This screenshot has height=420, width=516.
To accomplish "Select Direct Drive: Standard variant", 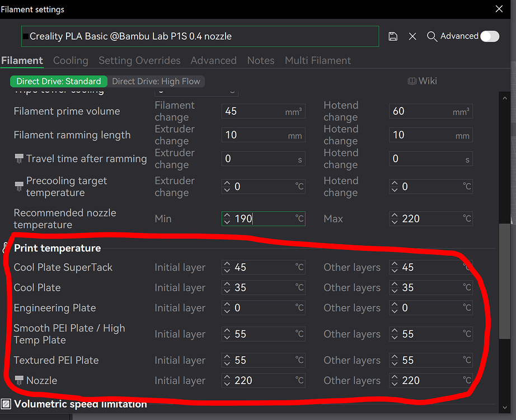I will (59, 81).
